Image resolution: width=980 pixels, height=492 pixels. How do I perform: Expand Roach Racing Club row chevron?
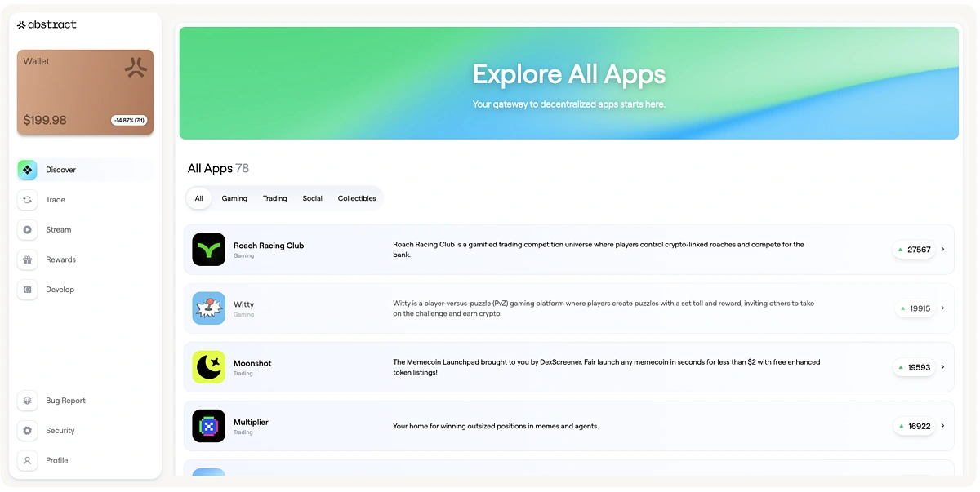coord(942,250)
